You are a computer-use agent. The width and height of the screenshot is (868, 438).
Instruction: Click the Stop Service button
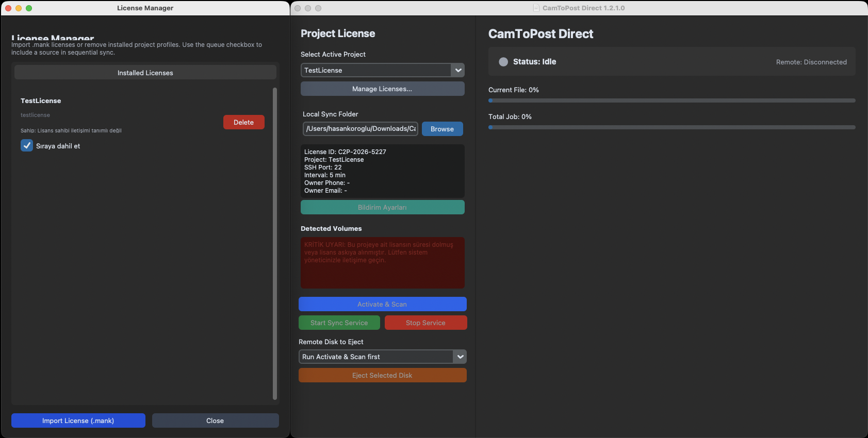[426, 323]
